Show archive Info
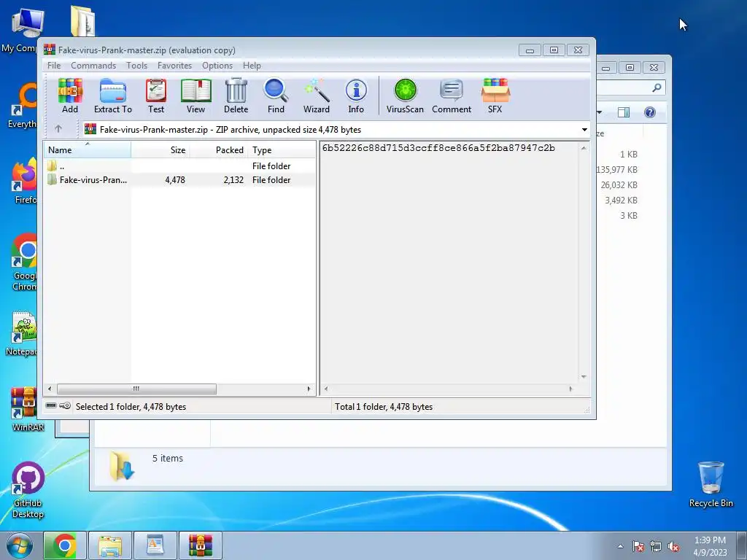The height and width of the screenshot is (560, 747). click(x=356, y=96)
